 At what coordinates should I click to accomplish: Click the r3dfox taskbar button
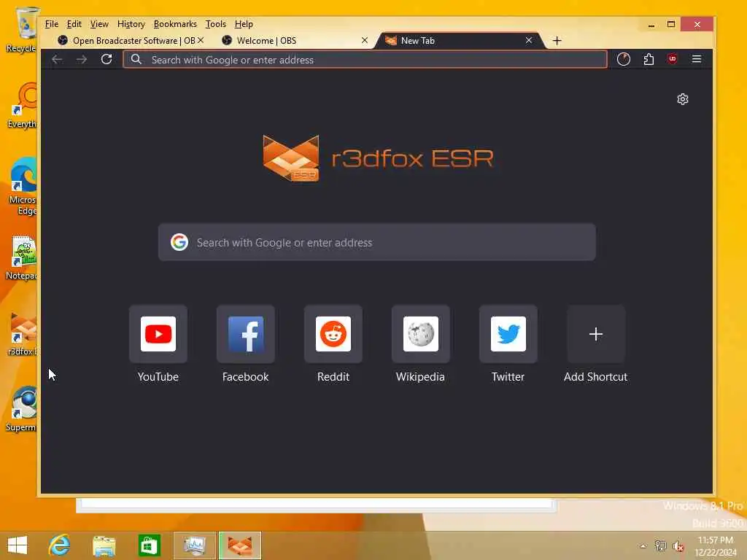tap(239, 545)
